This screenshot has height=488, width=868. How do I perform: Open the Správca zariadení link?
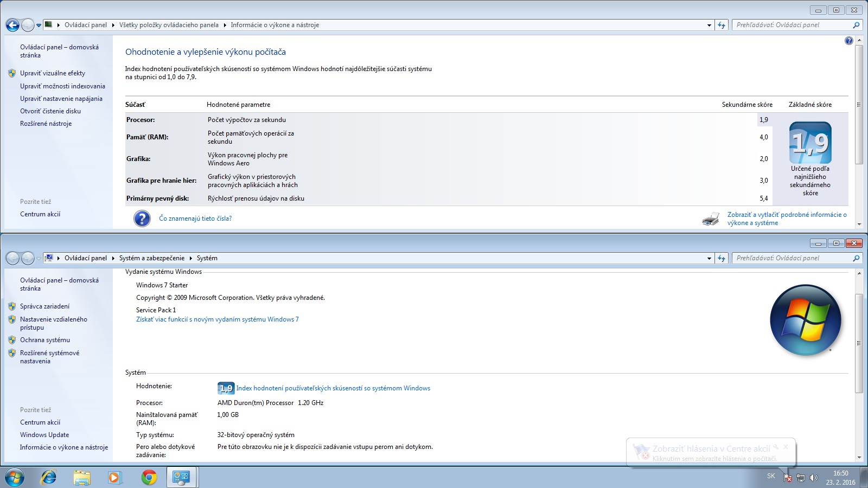coord(44,306)
